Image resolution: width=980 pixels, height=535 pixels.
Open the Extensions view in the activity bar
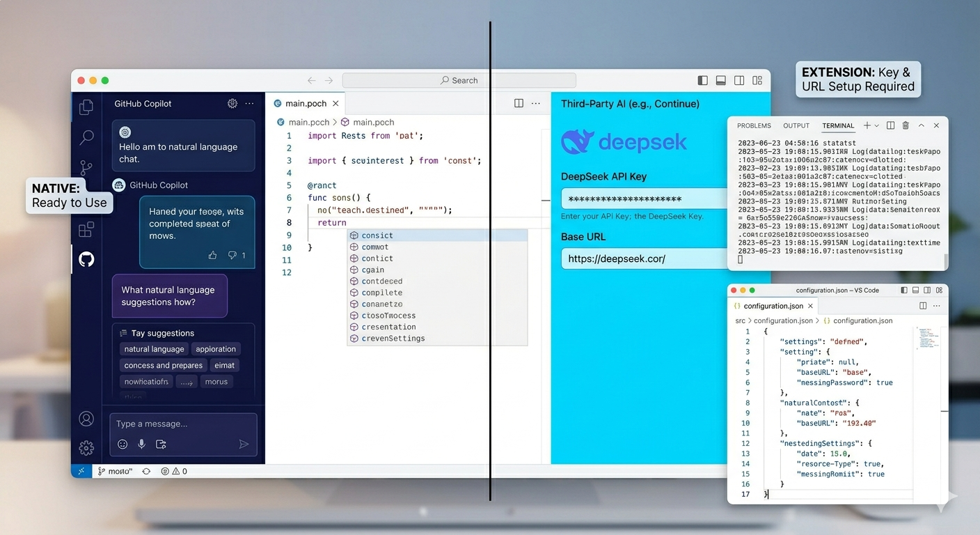(x=86, y=229)
